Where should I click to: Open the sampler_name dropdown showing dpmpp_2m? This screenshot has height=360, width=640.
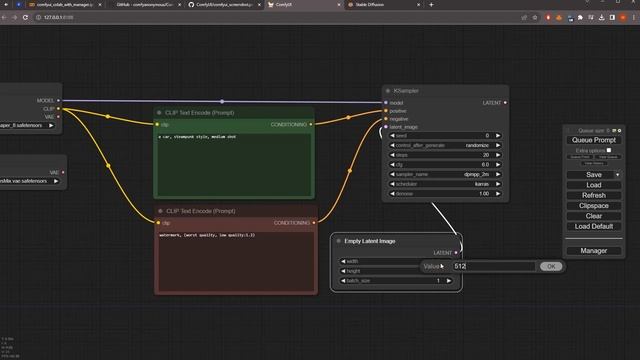[x=445, y=174]
